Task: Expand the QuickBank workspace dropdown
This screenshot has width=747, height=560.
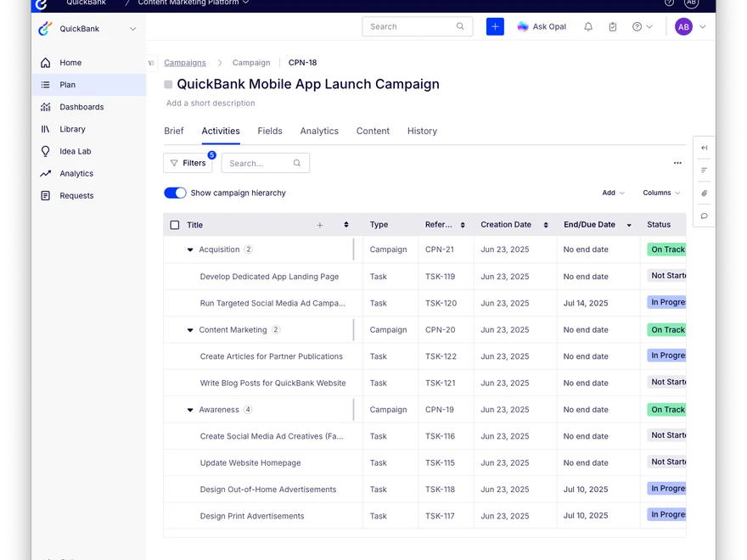Action: (133, 29)
